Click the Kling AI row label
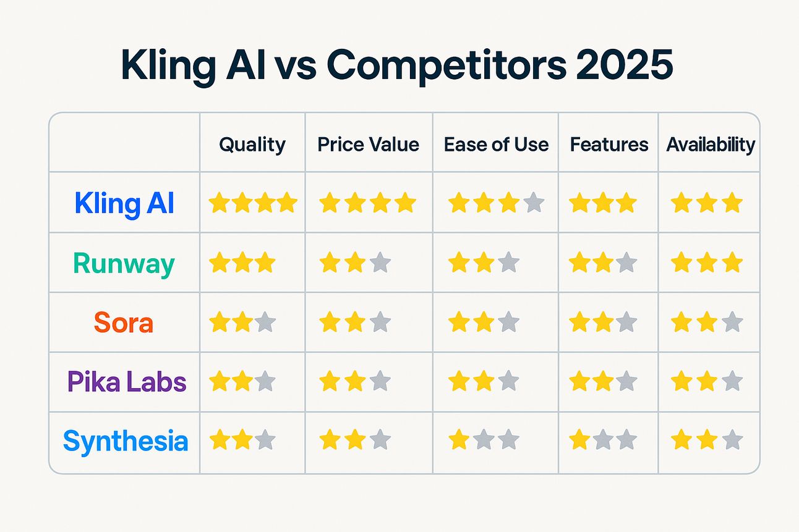 pos(124,203)
